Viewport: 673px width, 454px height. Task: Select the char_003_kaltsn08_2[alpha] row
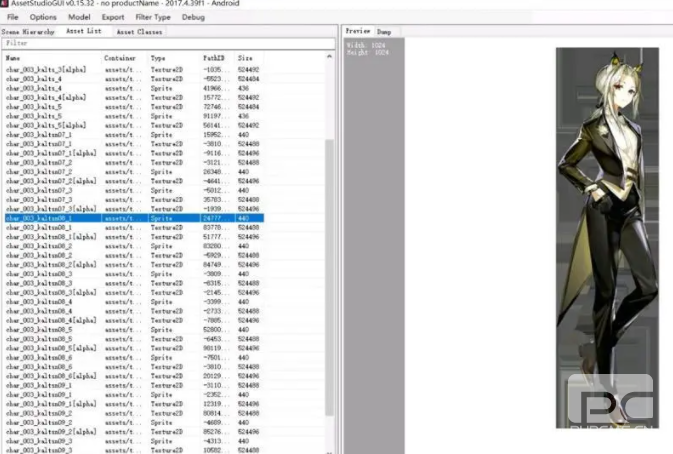point(134,265)
